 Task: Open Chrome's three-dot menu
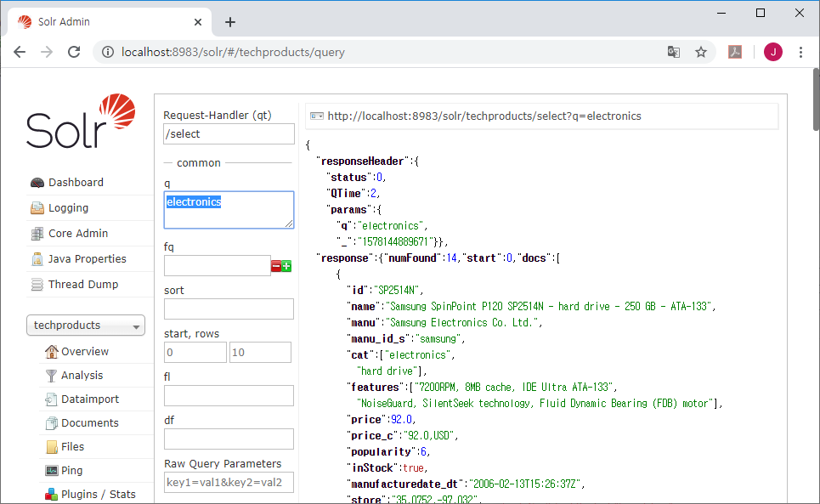click(800, 52)
